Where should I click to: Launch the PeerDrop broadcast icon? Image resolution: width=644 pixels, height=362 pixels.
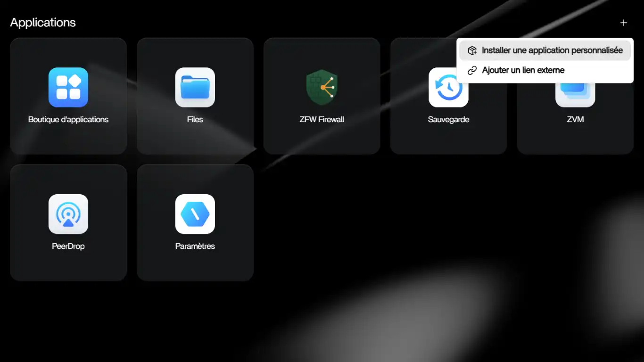[x=68, y=214]
